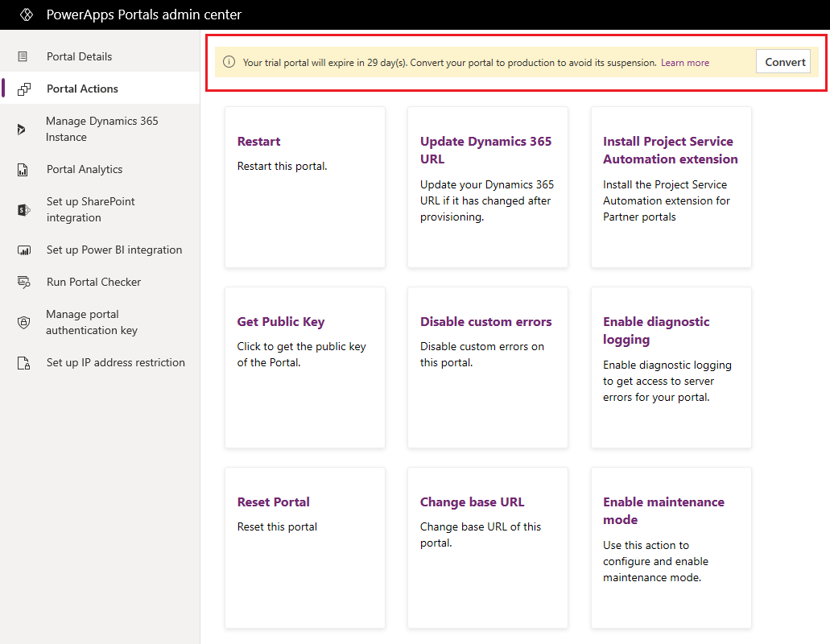Open Run Portal Checker
This screenshot has width=830, height=644.
point(100,282)
